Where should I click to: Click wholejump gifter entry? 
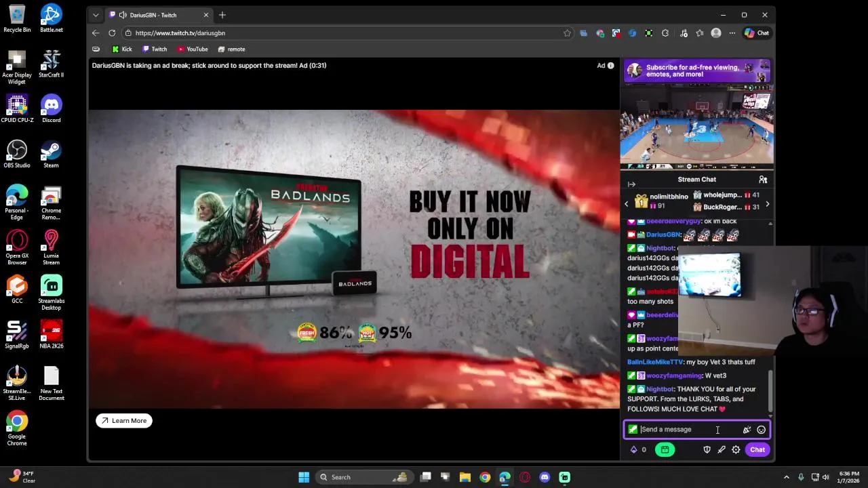click(726, 195)
